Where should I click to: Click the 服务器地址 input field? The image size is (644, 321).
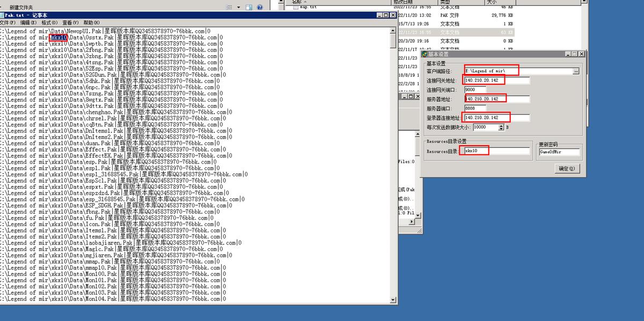497,99
